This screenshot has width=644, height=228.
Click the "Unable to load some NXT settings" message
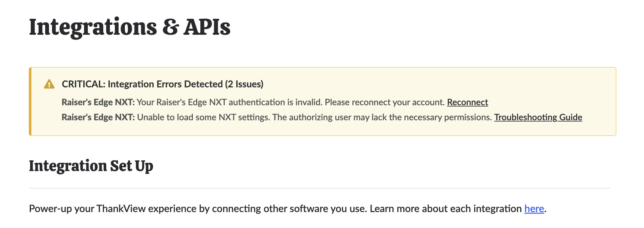click(203, 117)
